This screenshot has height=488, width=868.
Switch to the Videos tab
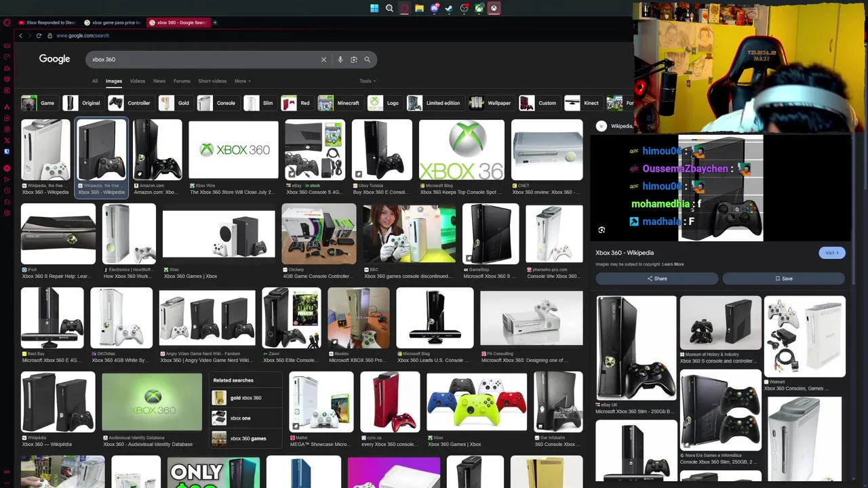[138, 81]
